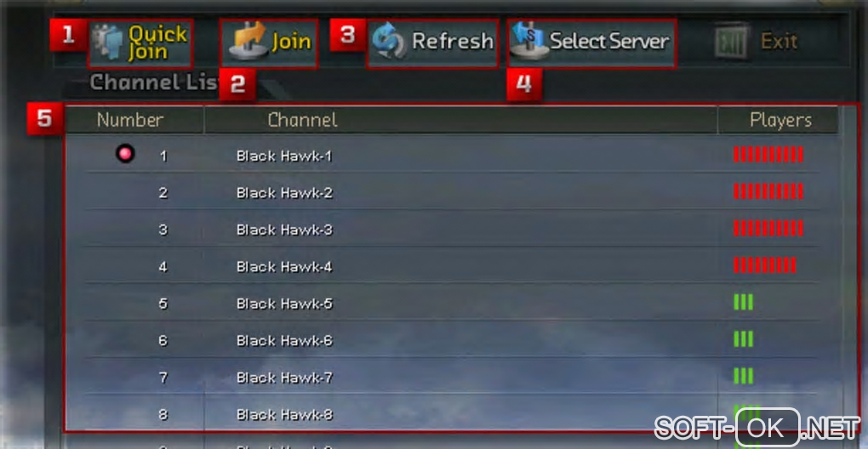Click the Join arrow icon
Image resolution: width=868 pixels, height=449 pixels.
[x=248, y=42]
